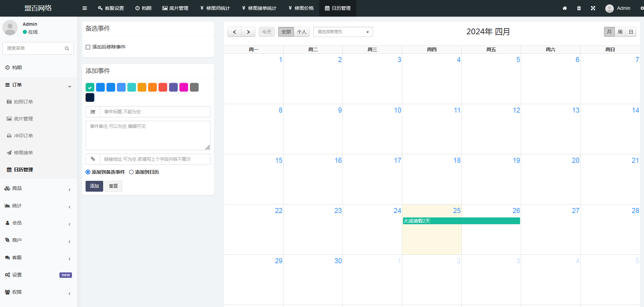Go to next month with right arrow

point(248,32)
